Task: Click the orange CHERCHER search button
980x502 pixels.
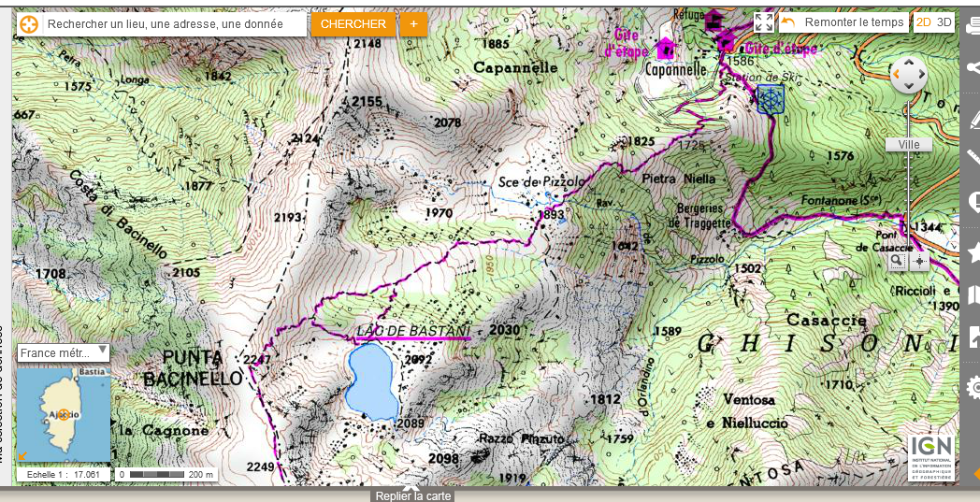Action: tap(353, 24)
